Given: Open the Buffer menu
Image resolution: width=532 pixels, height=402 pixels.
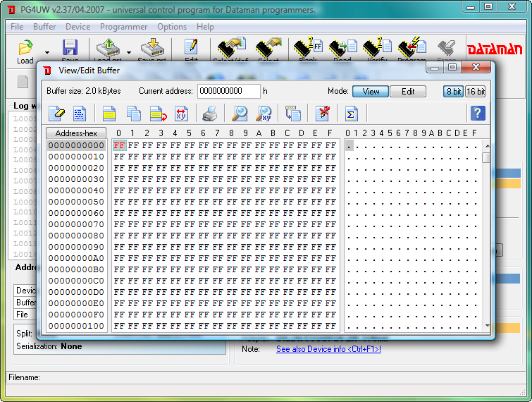Looking at the screenshot, I should click(x=44, y=27).
